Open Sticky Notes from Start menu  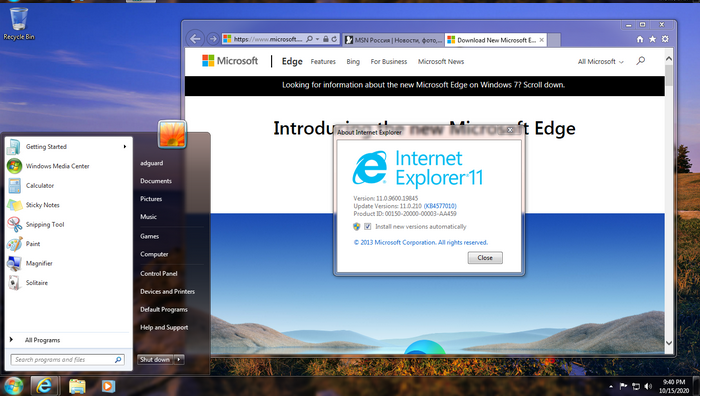click(x=68, y=205)
